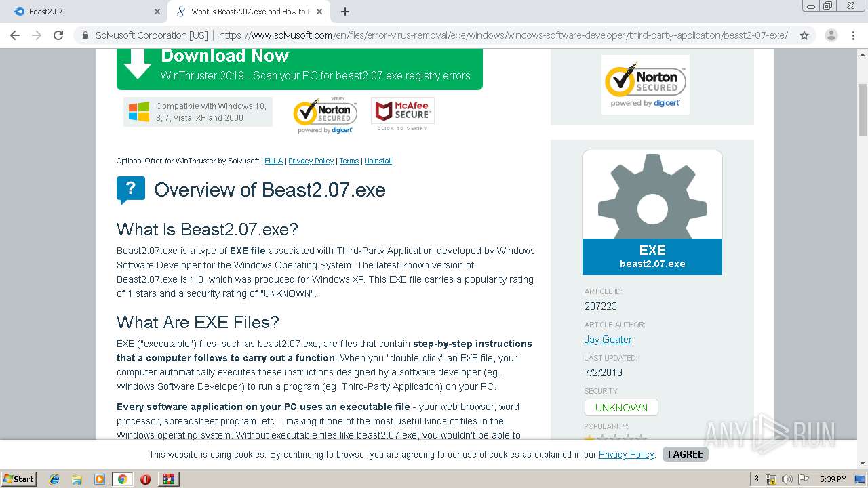Open the Uninstall link
This screenshot has width=868, height=488.
[x=378, y=161]
